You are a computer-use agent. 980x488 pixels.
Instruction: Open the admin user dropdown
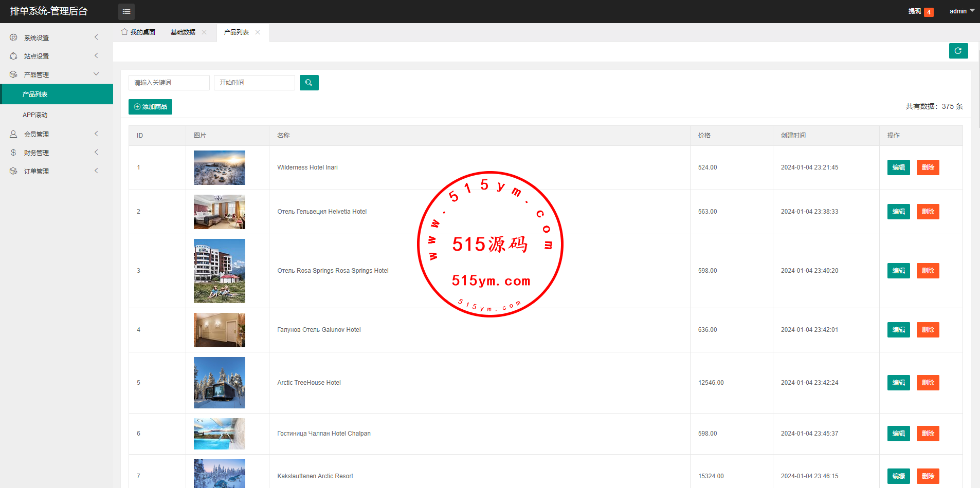point(961,11)
